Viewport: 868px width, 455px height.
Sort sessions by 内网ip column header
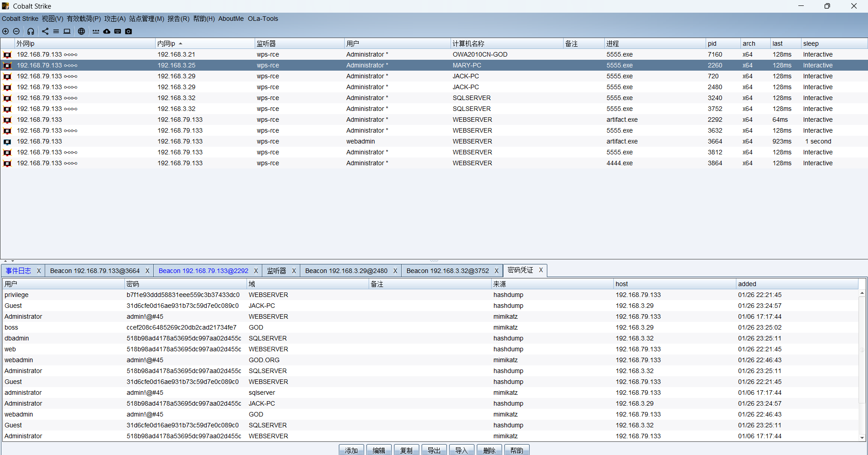pos(205,43)
